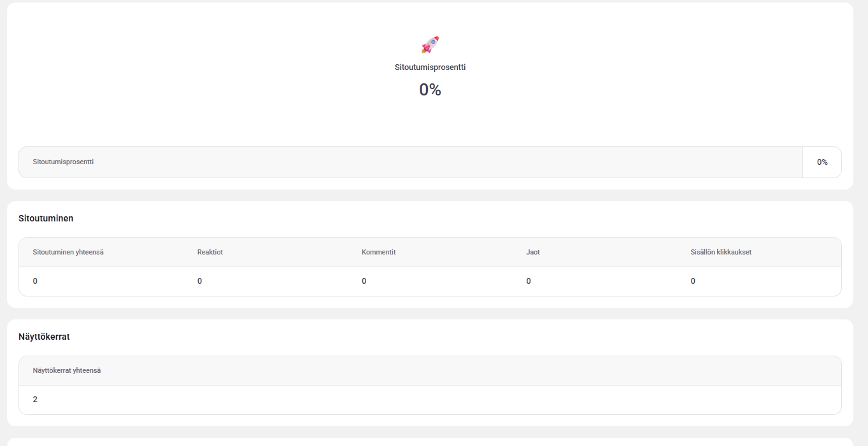The image size is (868, 446).
Task: Select the 0 value under Sisällön klikkaukset
Action: 693,281
